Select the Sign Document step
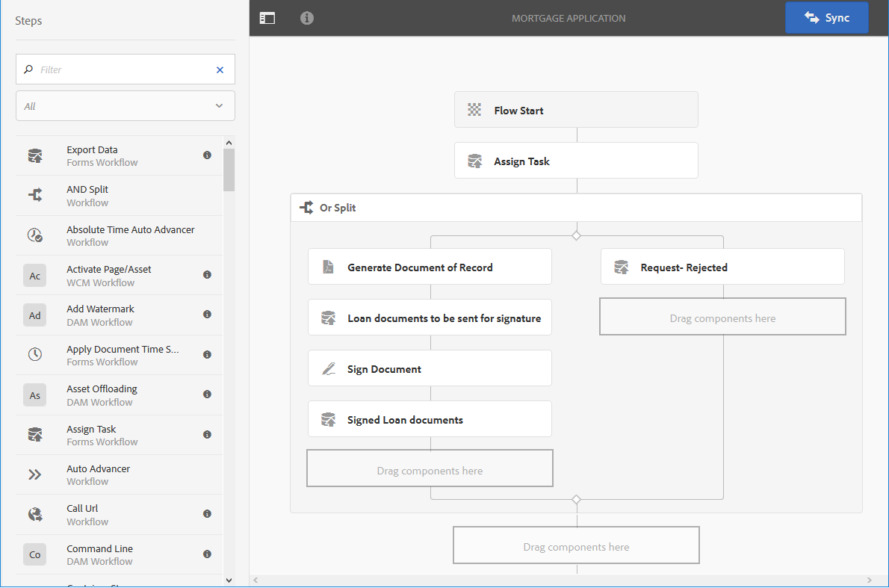The width and height of the screenshot is (889, 588). pos(430,368)
